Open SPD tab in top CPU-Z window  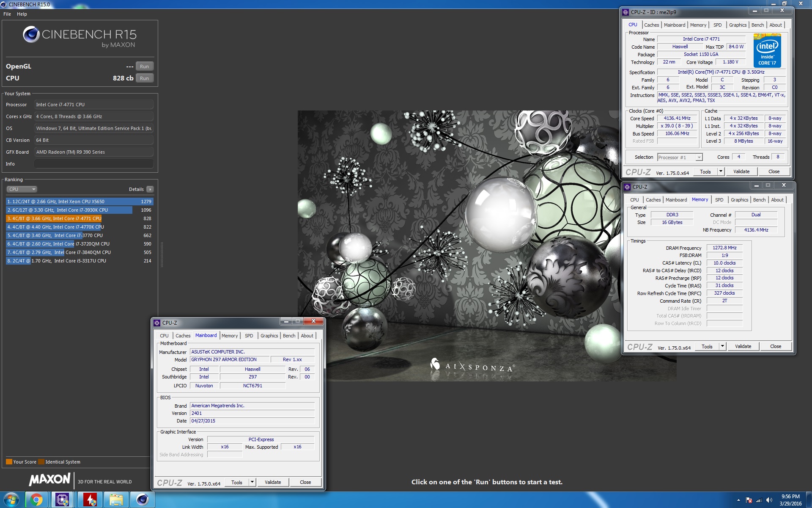click(x=718, y=25)
